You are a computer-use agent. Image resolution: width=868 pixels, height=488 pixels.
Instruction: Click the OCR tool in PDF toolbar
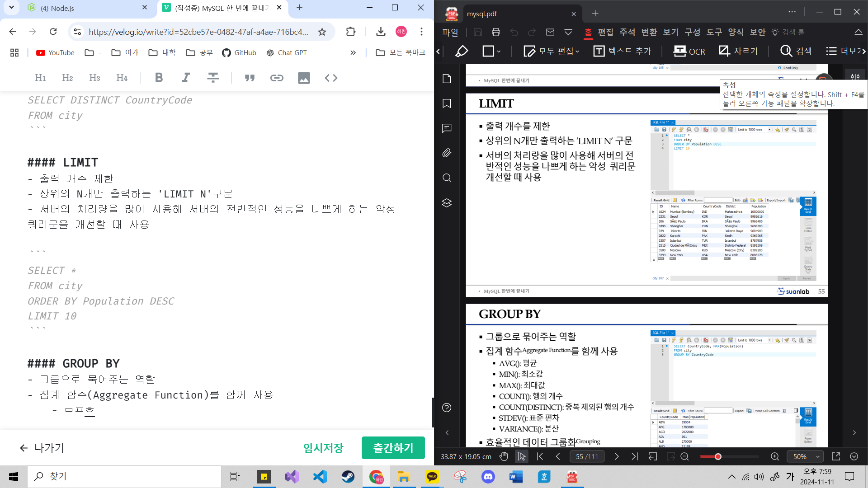point(689,51)
